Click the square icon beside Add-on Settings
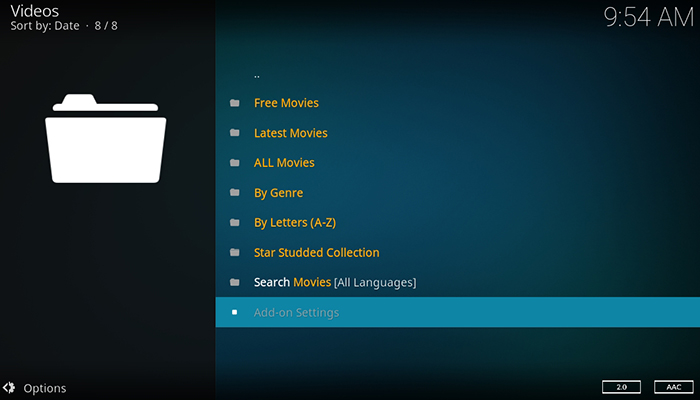700x400 pixels. (234, 312)
